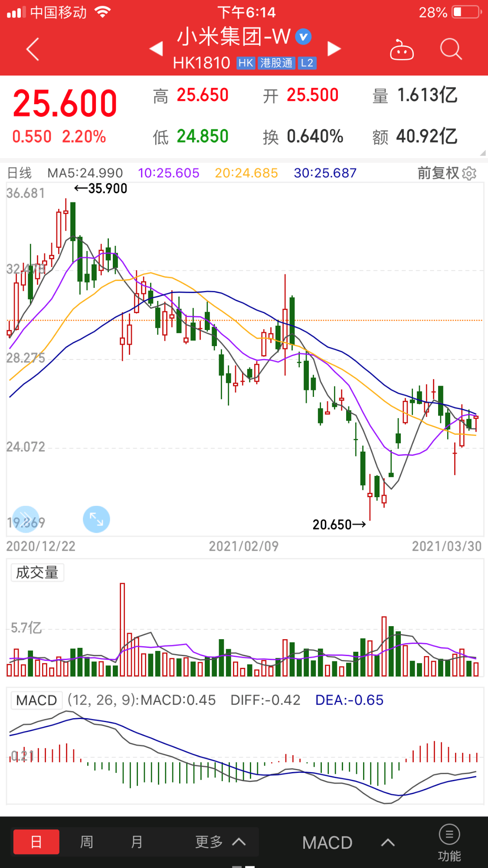This screenshot has height=868, width=488.
Task: Switch to 周 weekly chart period
Action: pos(87,842)
